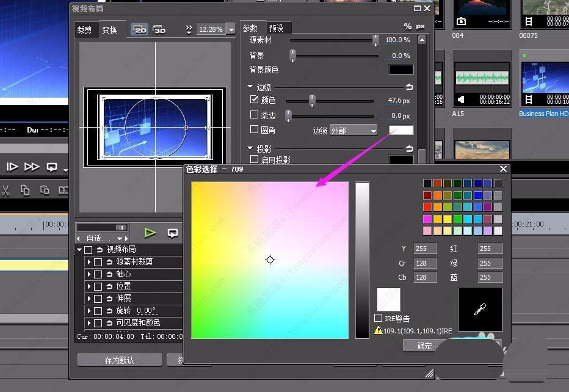The height and width of the screenshot is (392, 569).
Task: Click the speaker icon on A15 clip
Action: (x=460, y=100)
